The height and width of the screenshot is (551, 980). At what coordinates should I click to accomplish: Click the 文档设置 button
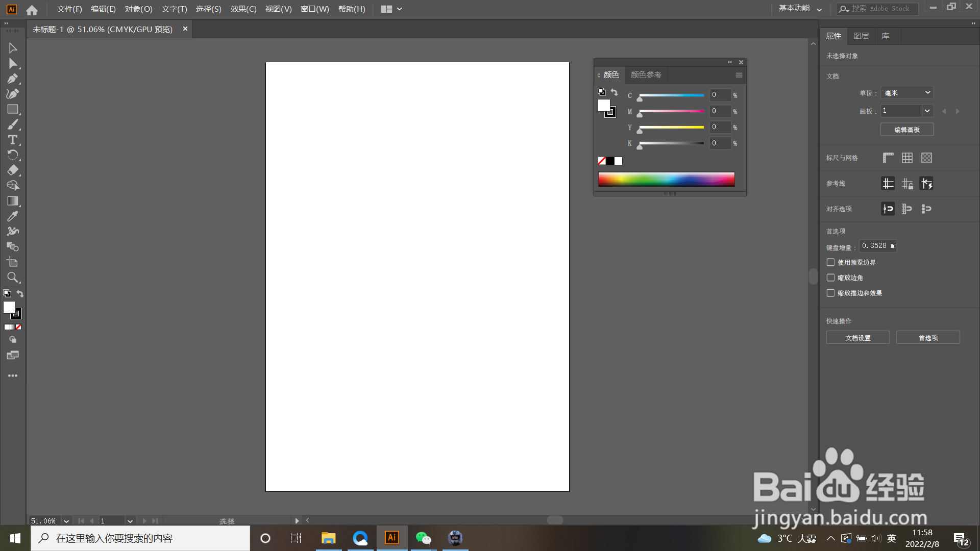click(x=857, y=338)
